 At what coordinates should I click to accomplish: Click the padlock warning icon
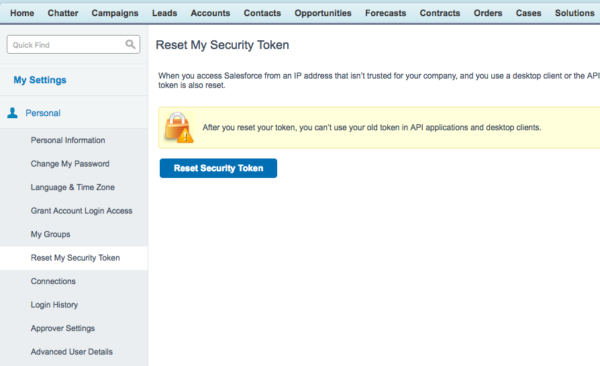click(179, 127)
